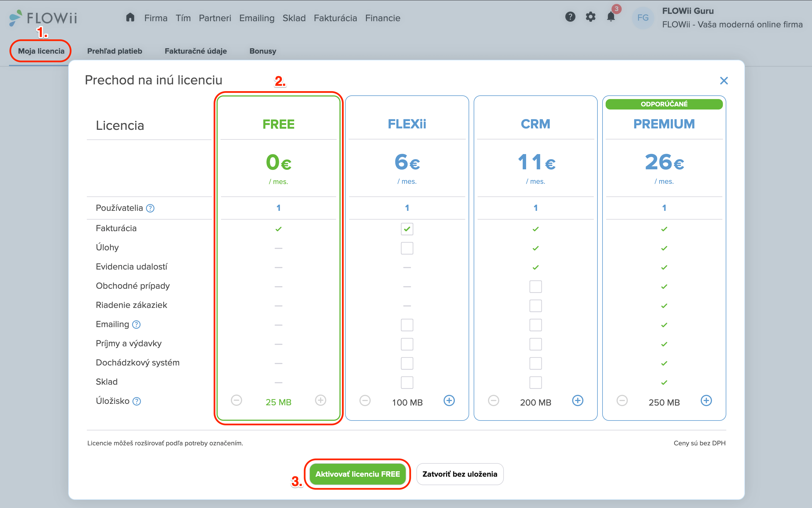The height and width of the screenshot is (508, 812).
Task: Select the PREMIUM plan heading
Action: pyautogui.click(x=664, y=124)
